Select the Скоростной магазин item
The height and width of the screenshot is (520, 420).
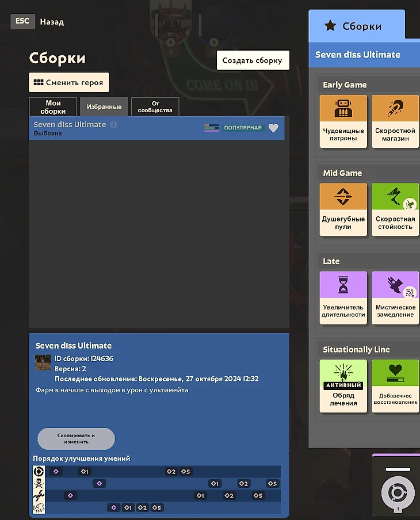[x=395, y=121]
